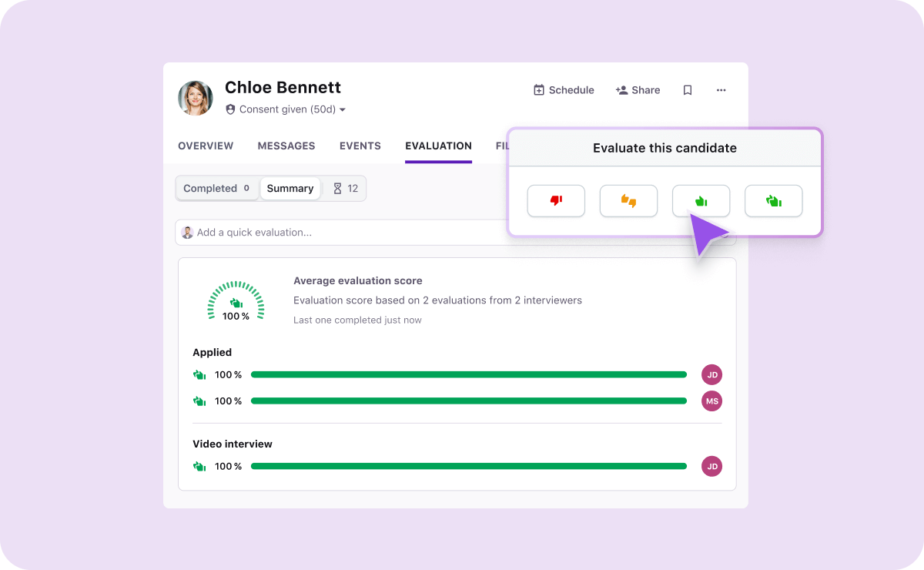Click the average score gauge icon
Screen dimensions: 924x570
pos(236,300)
